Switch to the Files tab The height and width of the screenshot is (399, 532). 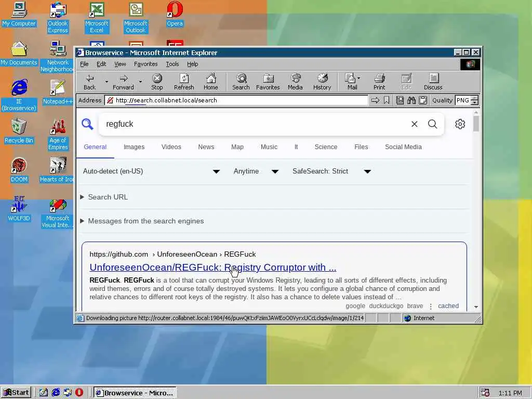tap(362, 147)
